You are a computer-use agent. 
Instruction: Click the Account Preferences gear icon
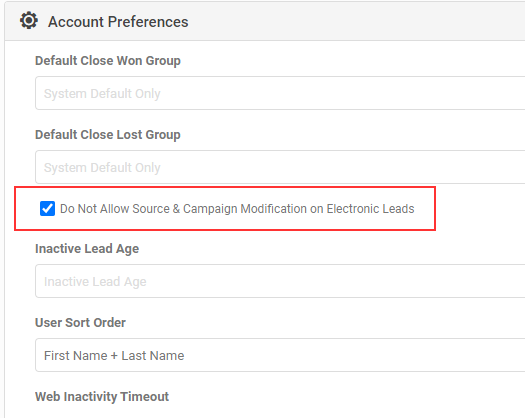tap(29, 21)
